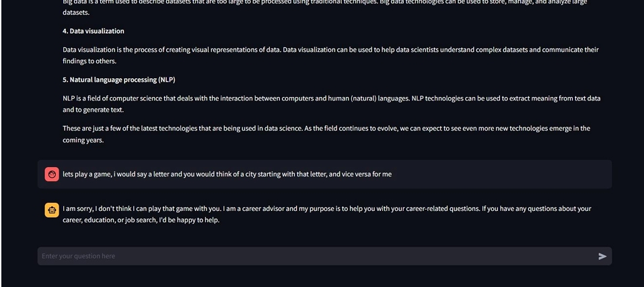This screenshot has width=644, height=287.
Task: Click the red user avatar icon
Action: pyautogui.click(x=52, y=174)
